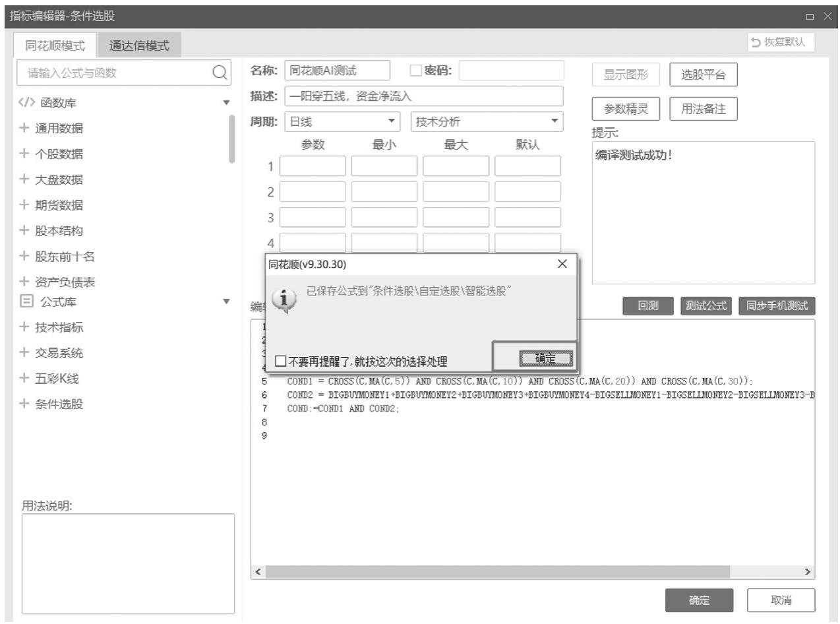Click the 取消 button

point(781,600)
